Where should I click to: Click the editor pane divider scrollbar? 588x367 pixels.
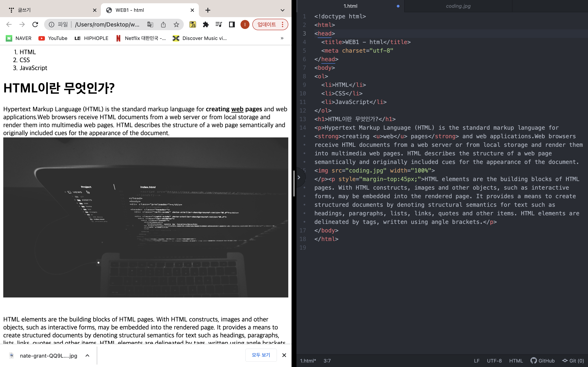[294, 183]
